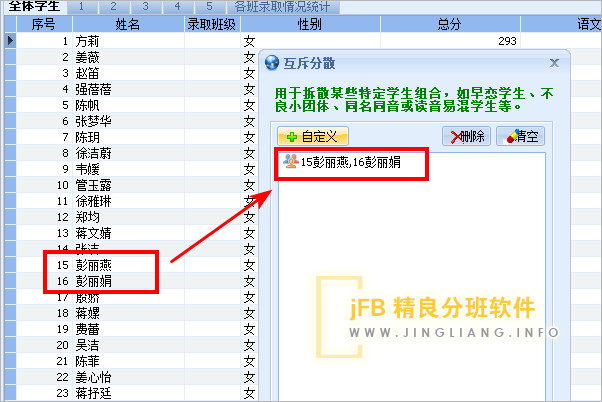Viewport: 602px width, 402px height.
Task: Select student 韦媛
Action: [x=87, y=169]
